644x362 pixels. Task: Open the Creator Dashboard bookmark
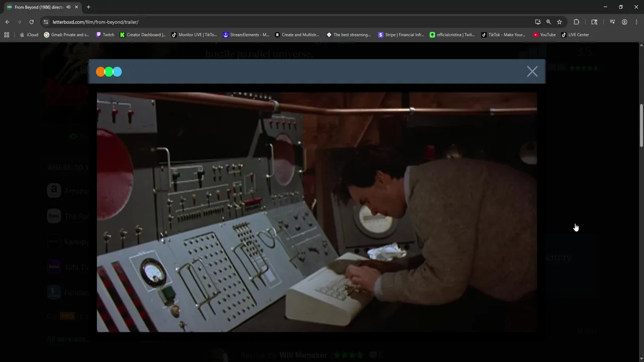tap(142, 35)
